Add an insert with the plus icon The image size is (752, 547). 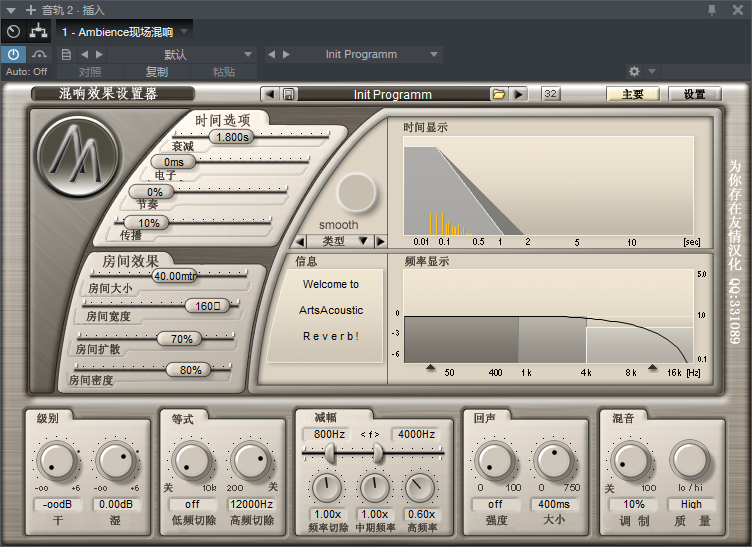pyautogui.click(x=31, y=10)
